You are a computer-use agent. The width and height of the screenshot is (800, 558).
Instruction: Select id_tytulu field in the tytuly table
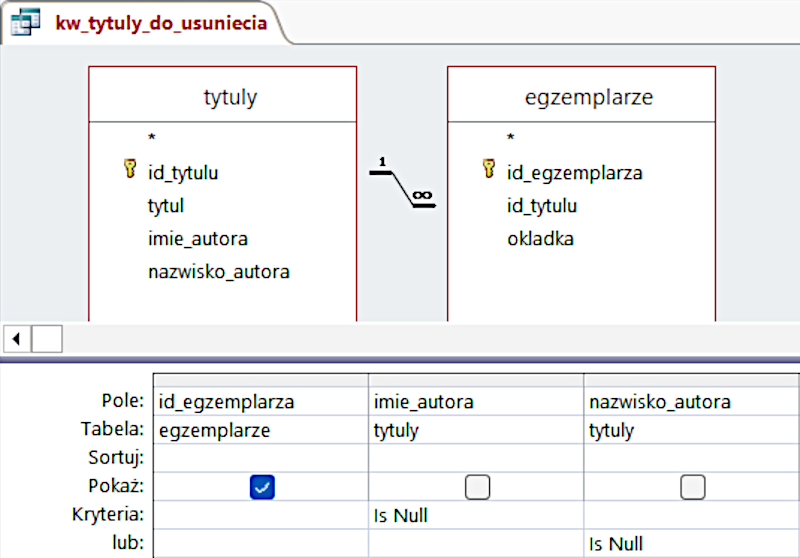pyautogui.click(x=183, y=173)
